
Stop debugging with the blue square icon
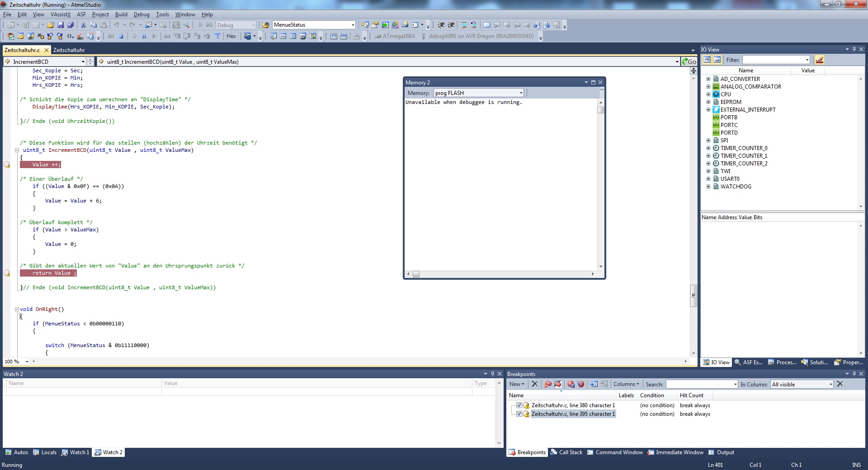tap(121, 36)
